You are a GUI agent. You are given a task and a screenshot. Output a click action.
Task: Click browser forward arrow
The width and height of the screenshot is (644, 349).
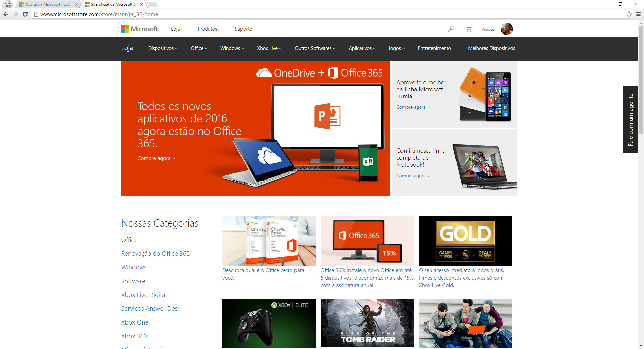click(x=15, y=14)
